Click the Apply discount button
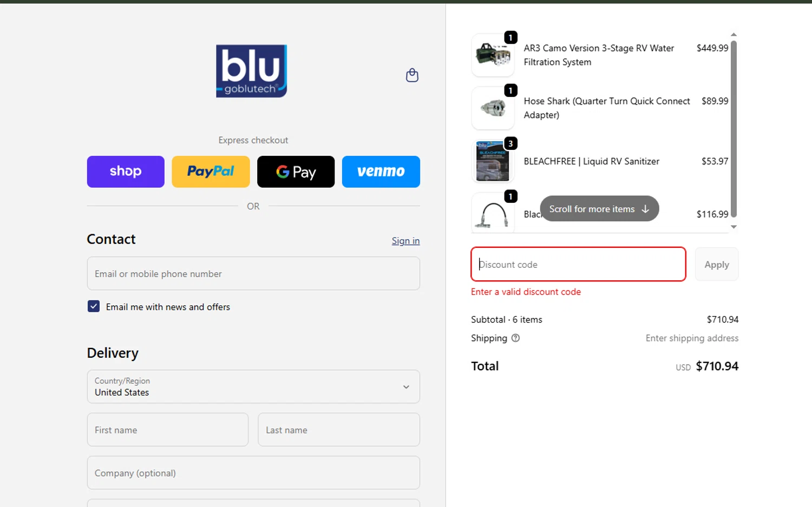This screenshot has height=507, width=812. (x=717, y=264)
